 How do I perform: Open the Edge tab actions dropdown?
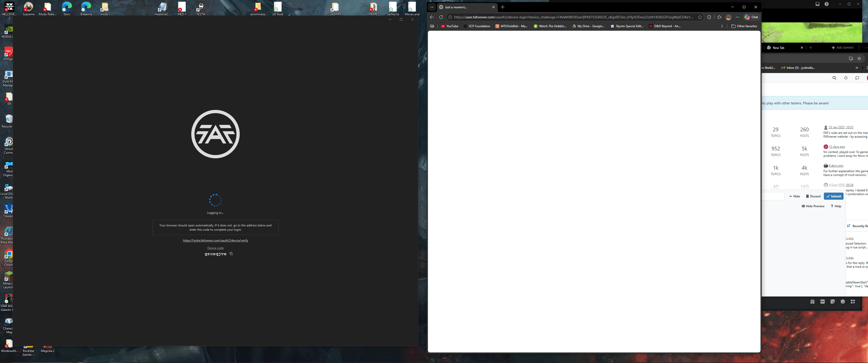pyautogui.click(x=432, y=7)
